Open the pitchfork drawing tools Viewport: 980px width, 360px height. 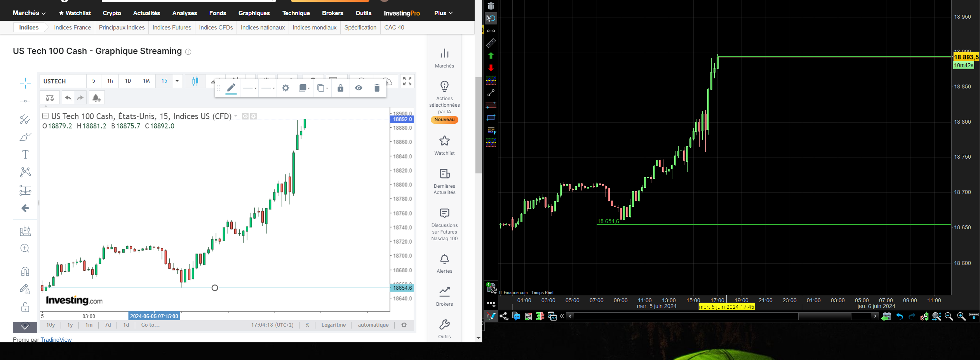coord(25,119)
